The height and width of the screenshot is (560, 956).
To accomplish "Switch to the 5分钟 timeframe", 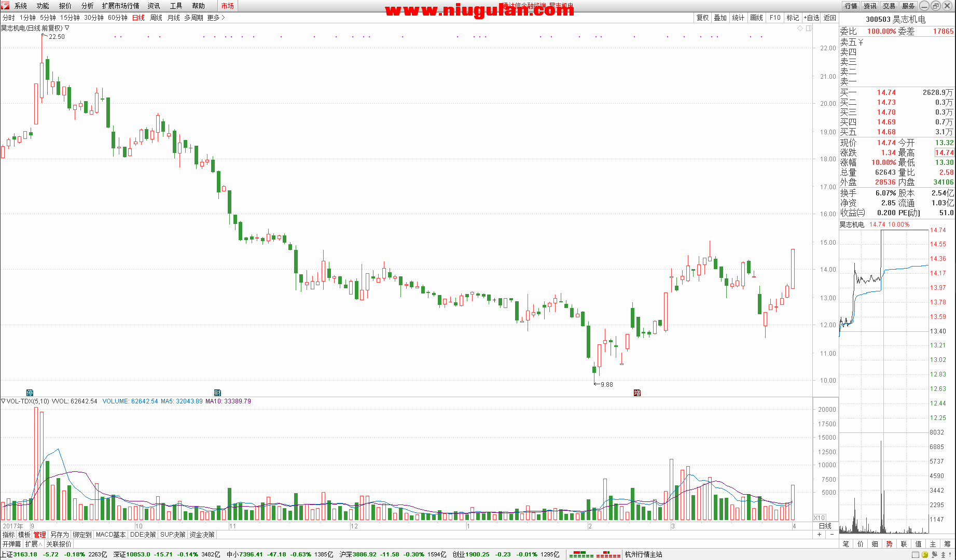I will pos(48,18).
